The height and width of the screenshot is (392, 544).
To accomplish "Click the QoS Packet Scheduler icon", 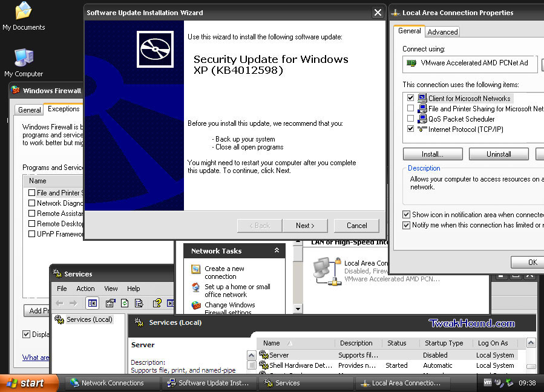I will coord(422,119).
